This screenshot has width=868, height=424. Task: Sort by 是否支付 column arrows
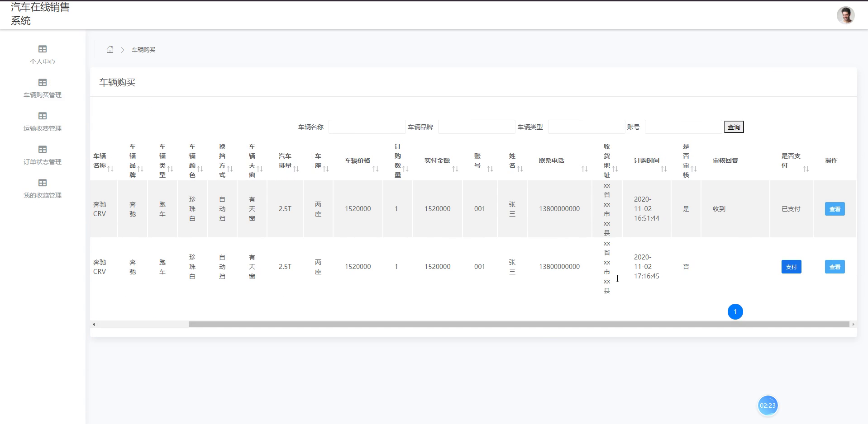click(806, 169)
